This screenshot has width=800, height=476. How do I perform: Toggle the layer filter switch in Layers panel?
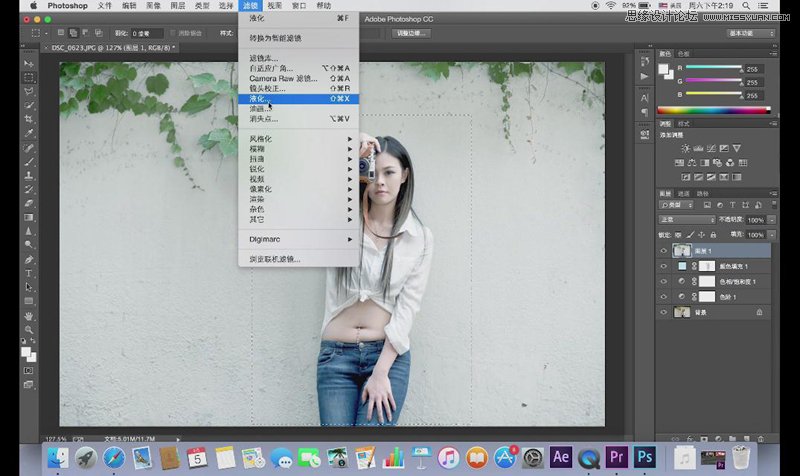click(773, 205)
